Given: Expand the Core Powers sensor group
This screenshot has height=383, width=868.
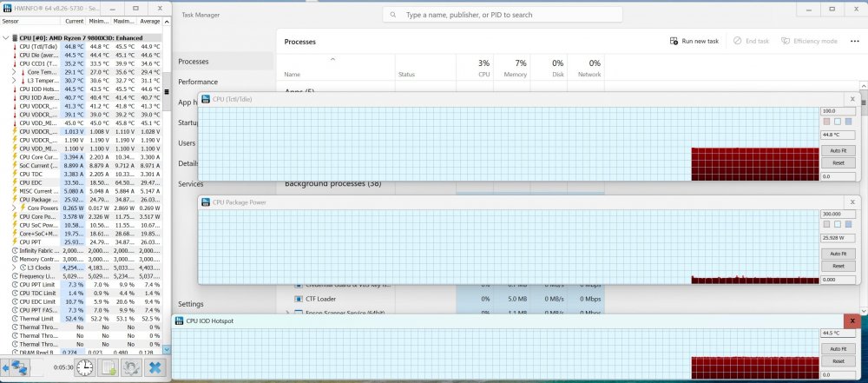Looking at the screenshot, I should coord(14,208).
